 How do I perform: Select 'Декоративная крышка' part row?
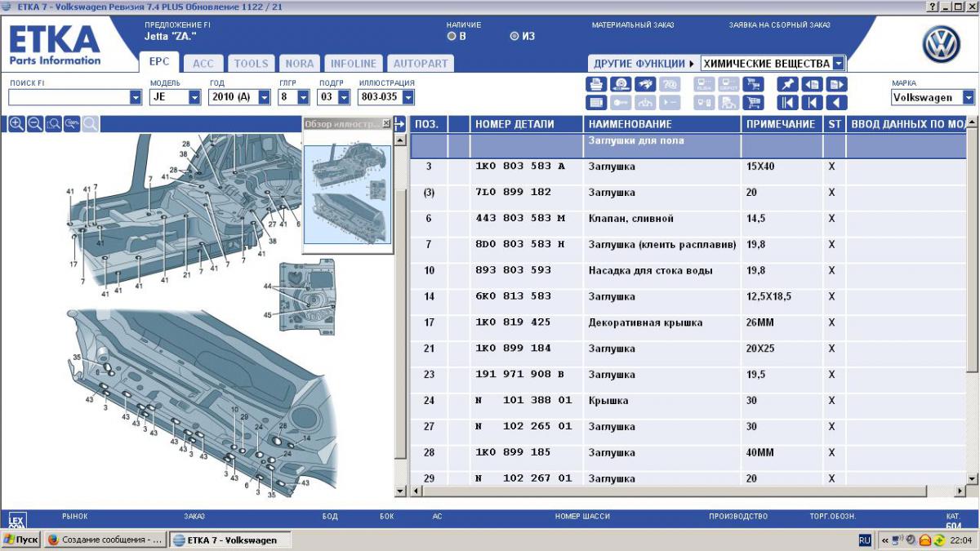point(688,322)
